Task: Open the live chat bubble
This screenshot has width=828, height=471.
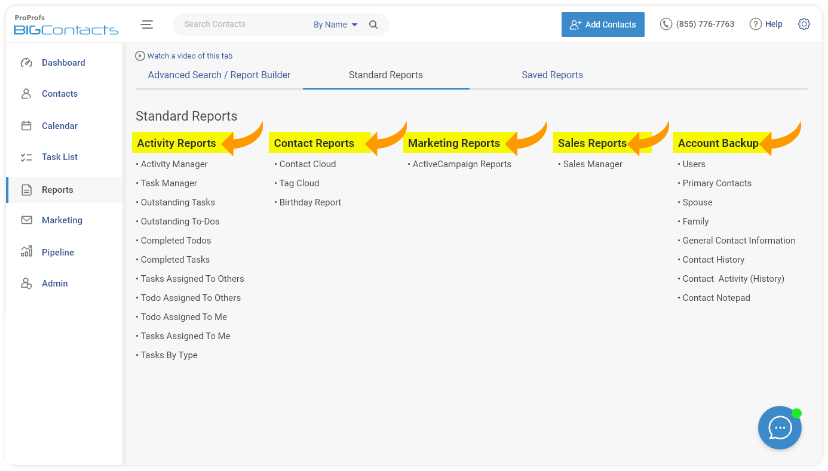Action: click(x=780, y=428)
